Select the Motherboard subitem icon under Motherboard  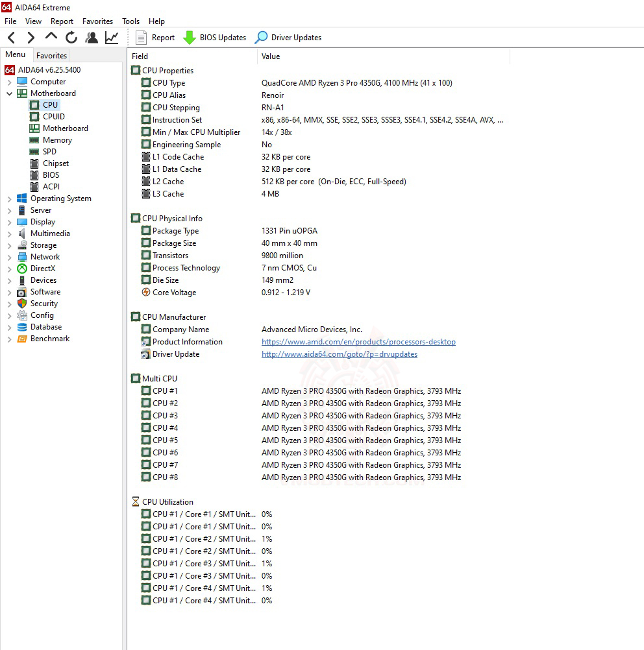coord(34,128)
